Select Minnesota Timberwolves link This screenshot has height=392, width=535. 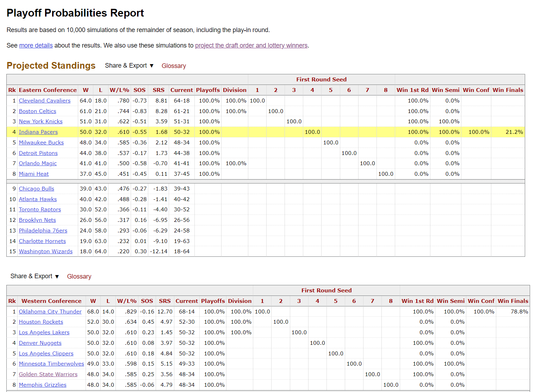click(x=51, y=364)
